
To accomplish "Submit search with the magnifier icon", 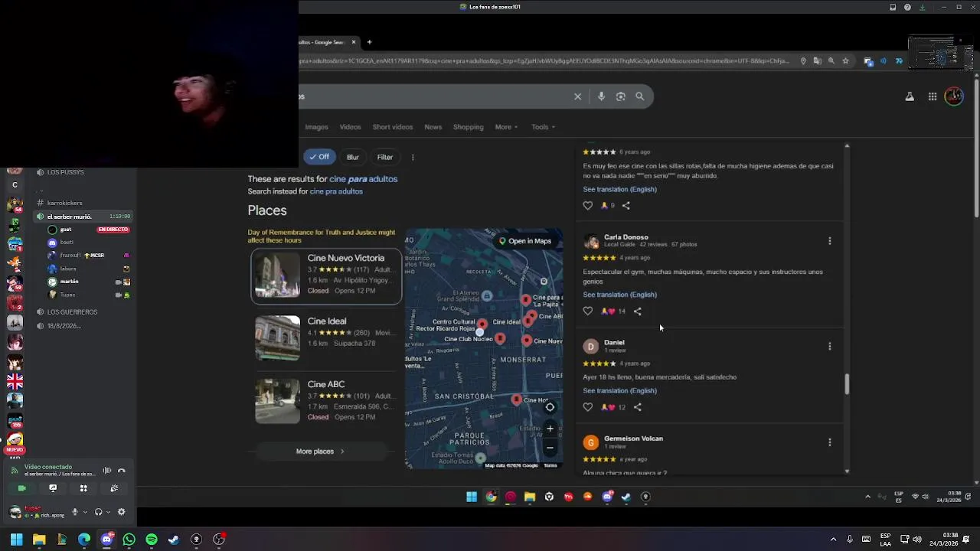I will coord(640,96).
